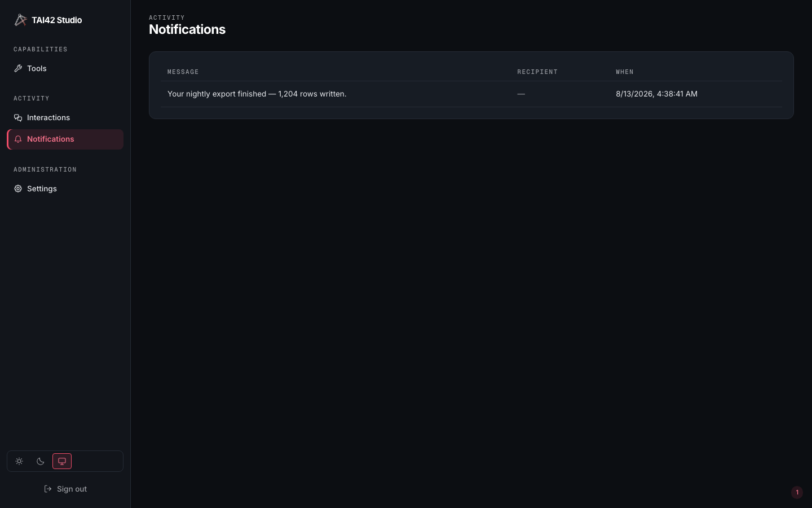Click the Settings gear icon
The image size is (812, 508).
point(18,189)
